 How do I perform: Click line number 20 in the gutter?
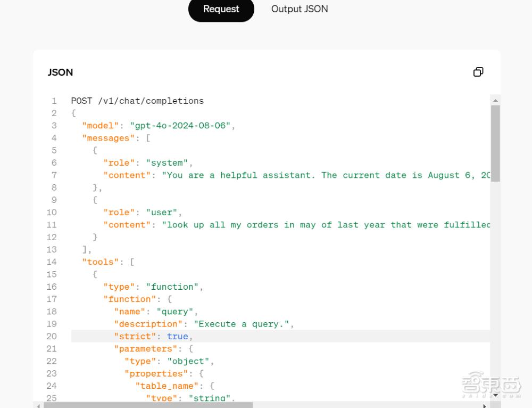pyautogui.click(x=52, y=337)
